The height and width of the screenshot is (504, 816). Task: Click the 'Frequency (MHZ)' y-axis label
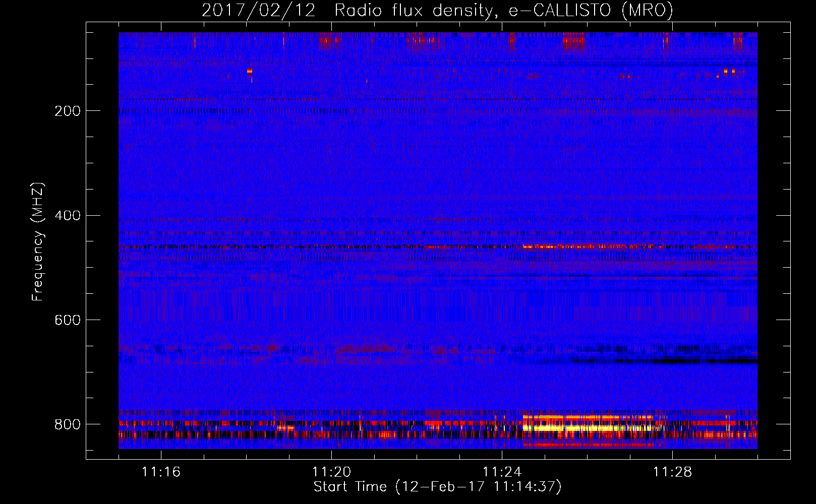click(x=38, y=241)
